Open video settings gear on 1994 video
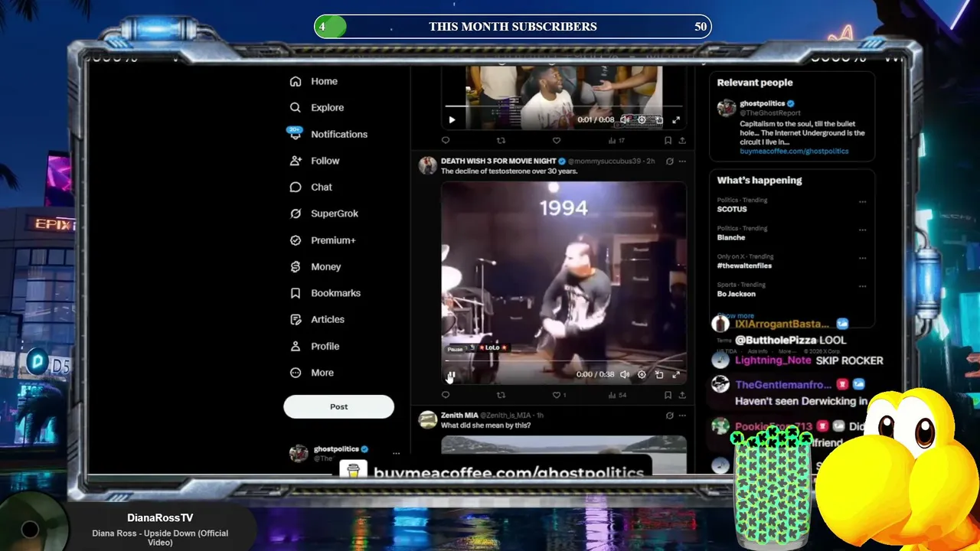 point(642,374)
